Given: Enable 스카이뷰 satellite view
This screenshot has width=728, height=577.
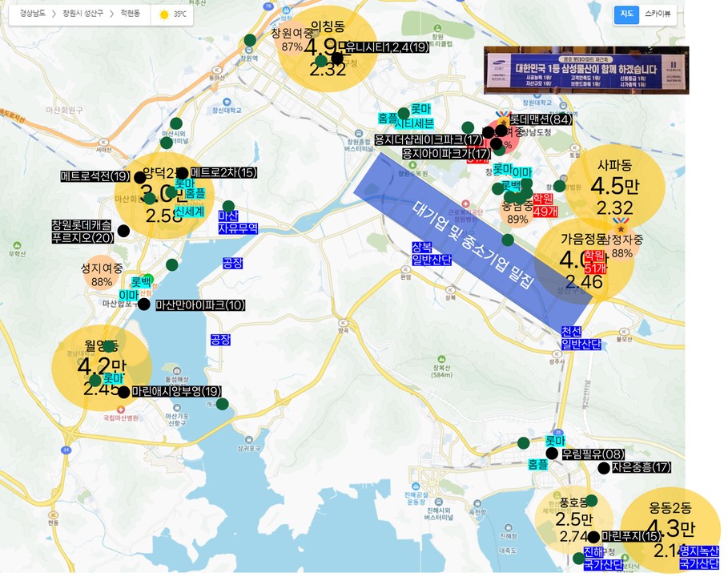Looking at the screenshot, I should [658, 14].
